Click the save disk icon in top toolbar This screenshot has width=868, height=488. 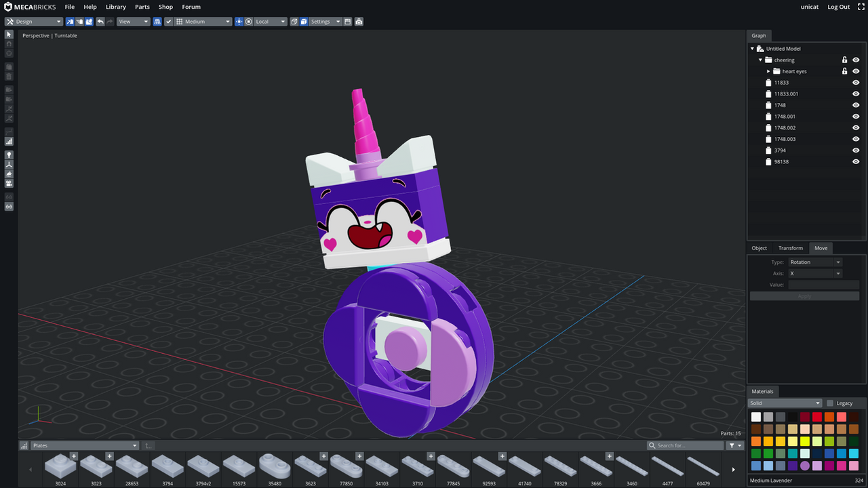(348, 22)
